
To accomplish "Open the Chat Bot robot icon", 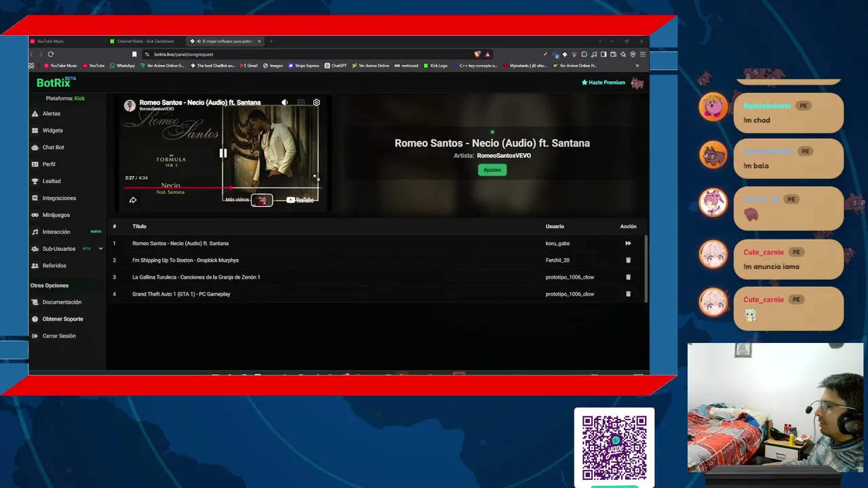I will [x=35, y=147].
